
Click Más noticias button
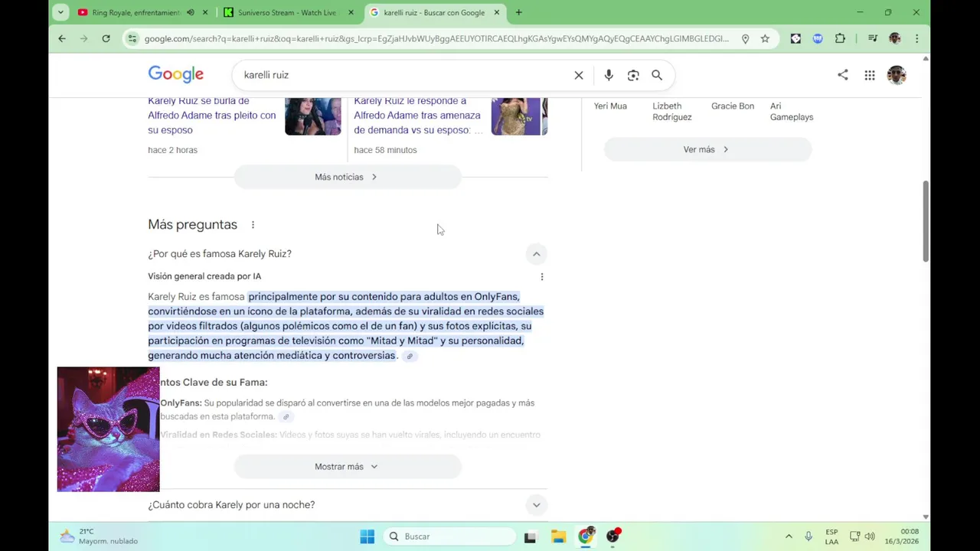click(x=348, y=177)
